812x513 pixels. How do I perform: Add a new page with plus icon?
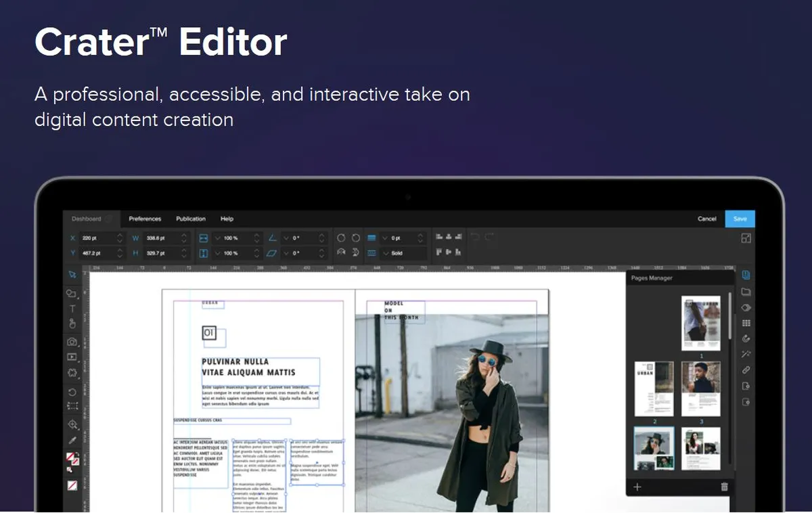tap(637, 487)
